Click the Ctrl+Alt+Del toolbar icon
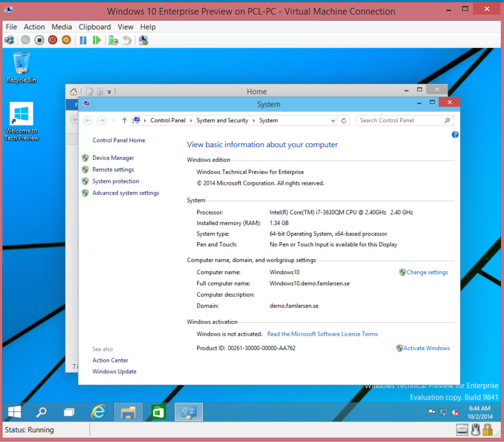 (x=9, y=40)
